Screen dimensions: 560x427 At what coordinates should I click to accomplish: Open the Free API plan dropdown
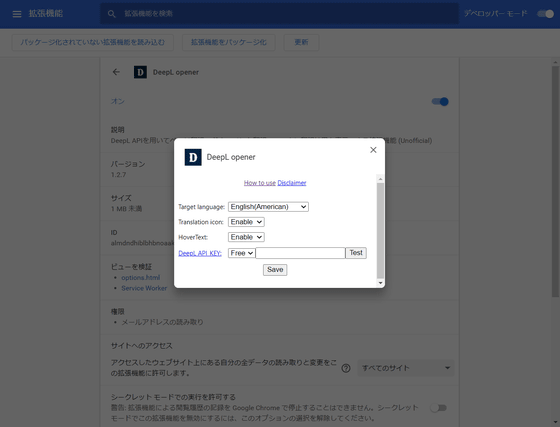click(x=241, y=253)
